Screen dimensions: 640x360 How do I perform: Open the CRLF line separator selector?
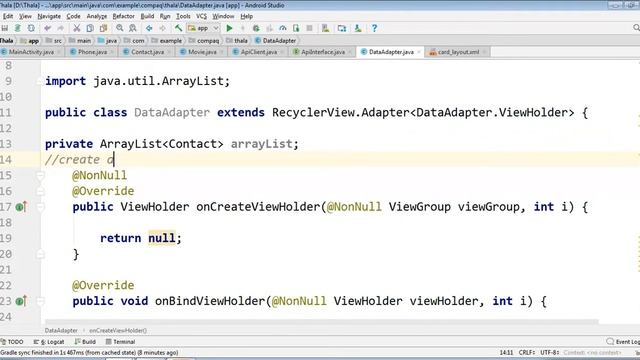[x=527, y=352]
